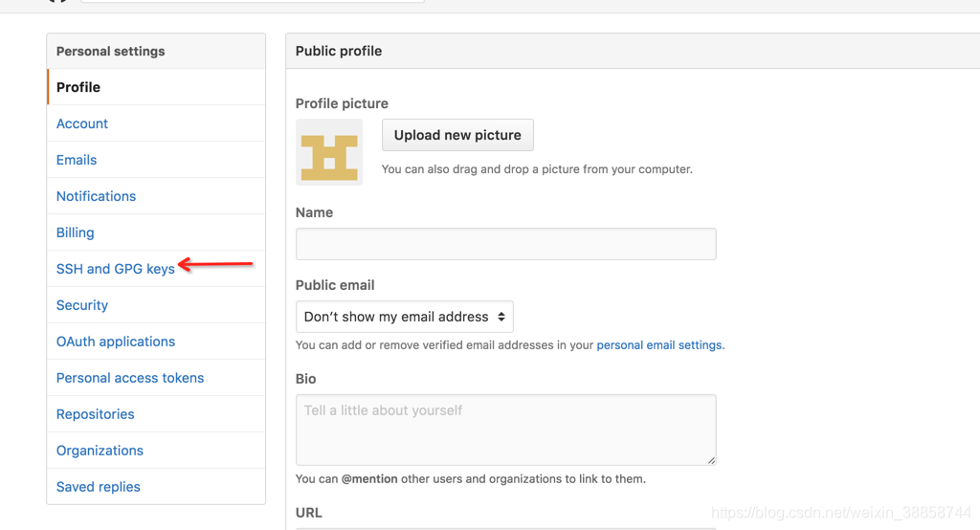Focus the Name input field

pyautogui.click(x=505, y=244)
